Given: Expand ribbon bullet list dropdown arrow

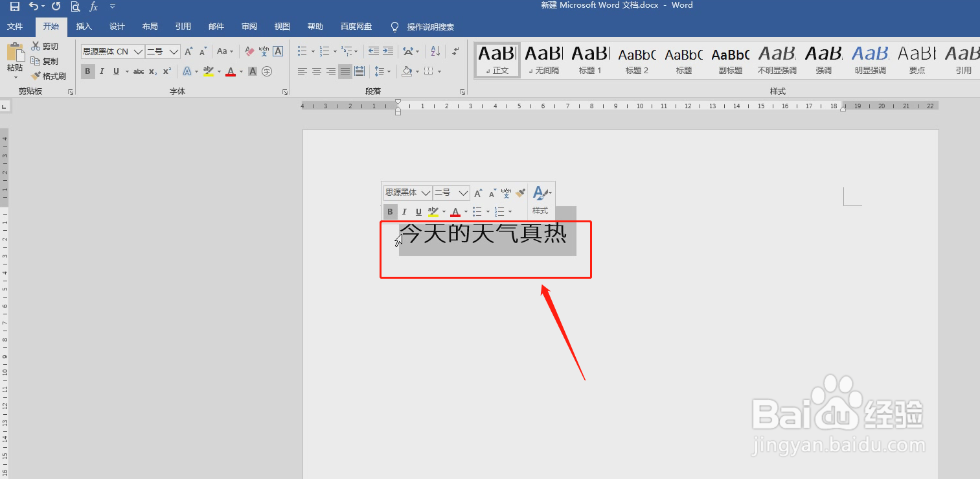Looking at the screenshot, I should tap(313, 51).
